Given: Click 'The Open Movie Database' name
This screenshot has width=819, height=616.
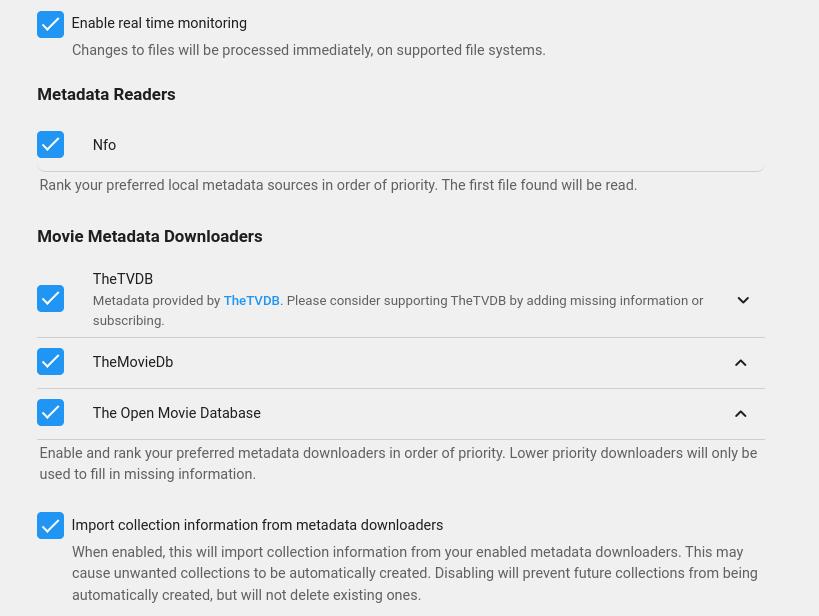Looking at the screenshot, I should click(177, 413).
